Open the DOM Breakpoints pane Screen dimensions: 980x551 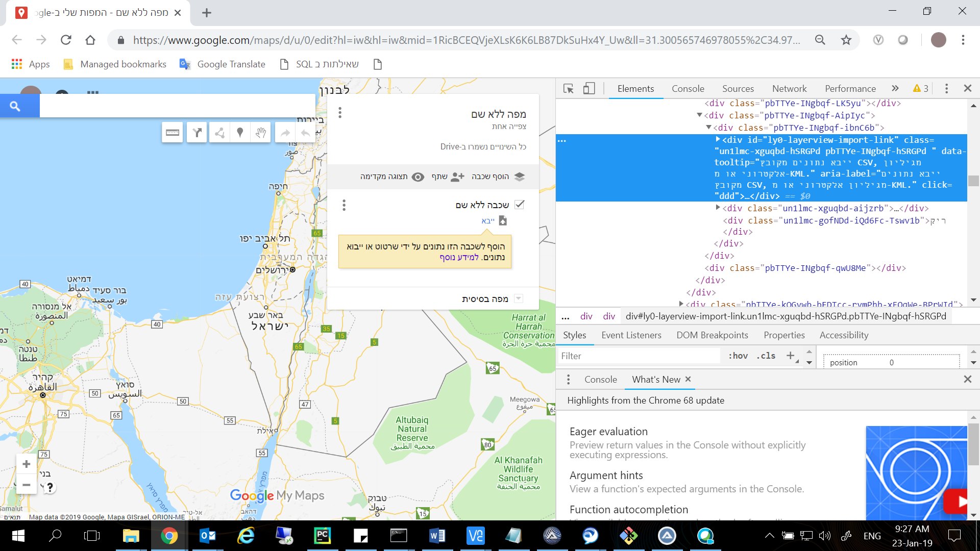tap(712, 335)
